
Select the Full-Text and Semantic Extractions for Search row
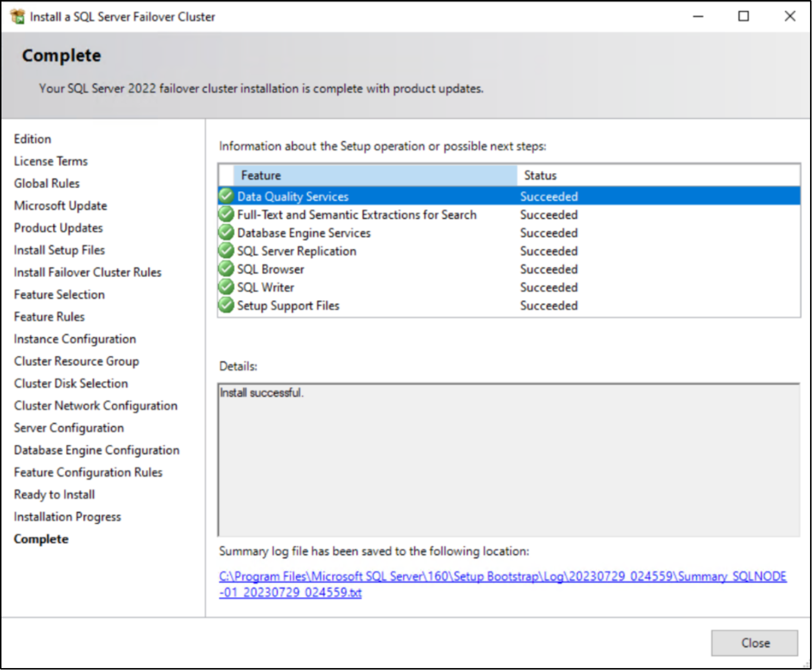tap(509, 214)
